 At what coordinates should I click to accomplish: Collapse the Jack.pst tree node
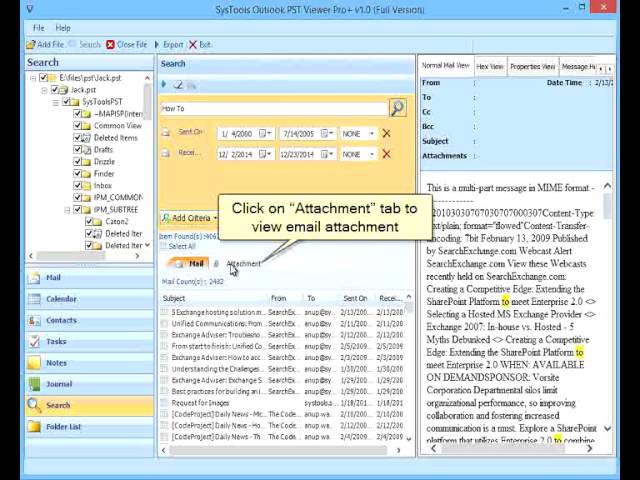(44, 90)
